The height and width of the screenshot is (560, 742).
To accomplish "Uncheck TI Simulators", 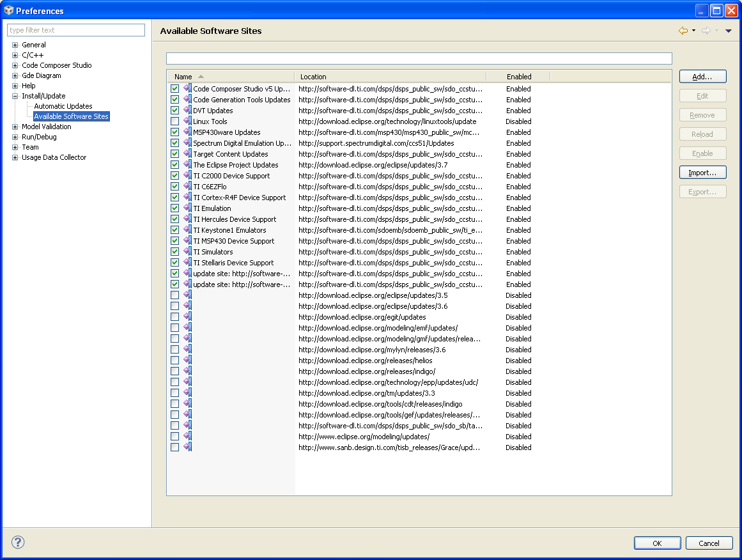I will (174, 251).
